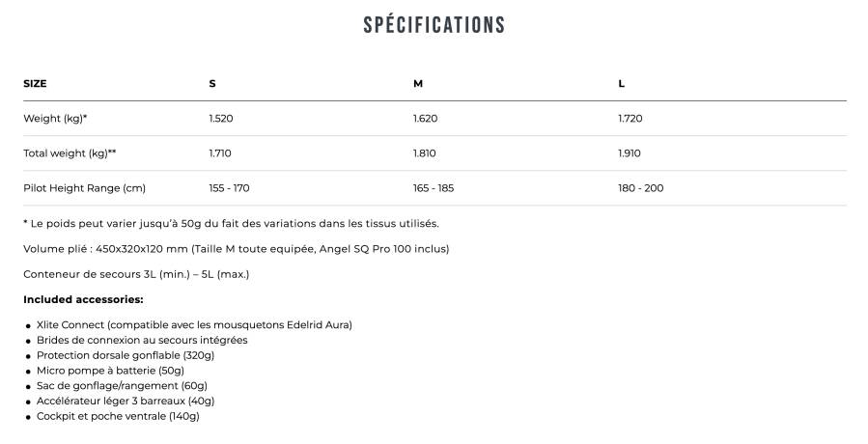This screenshot has width=868, height=444.
Task: Click the L size column header
Action: [x=621, y=84]
